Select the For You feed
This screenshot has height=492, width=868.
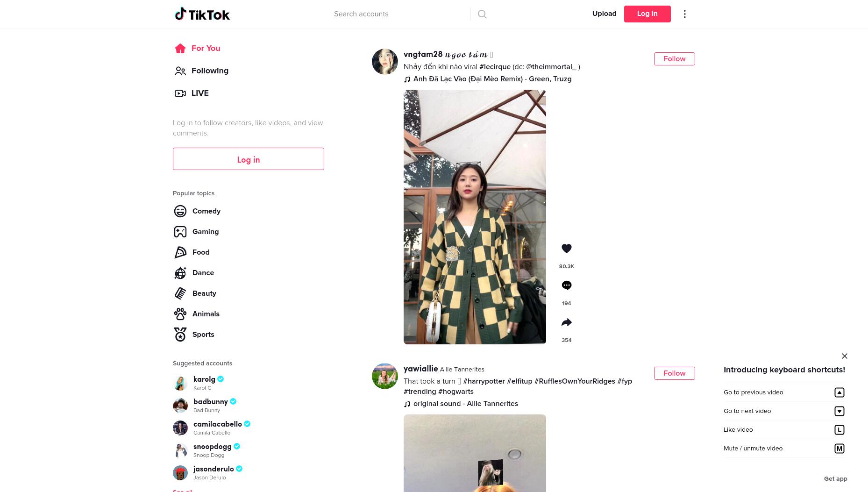(x=197, y=49)
